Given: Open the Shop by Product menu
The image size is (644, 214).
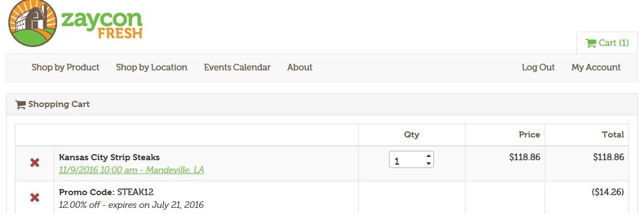Looking at the screenshot, I should [x=65, y=68].
